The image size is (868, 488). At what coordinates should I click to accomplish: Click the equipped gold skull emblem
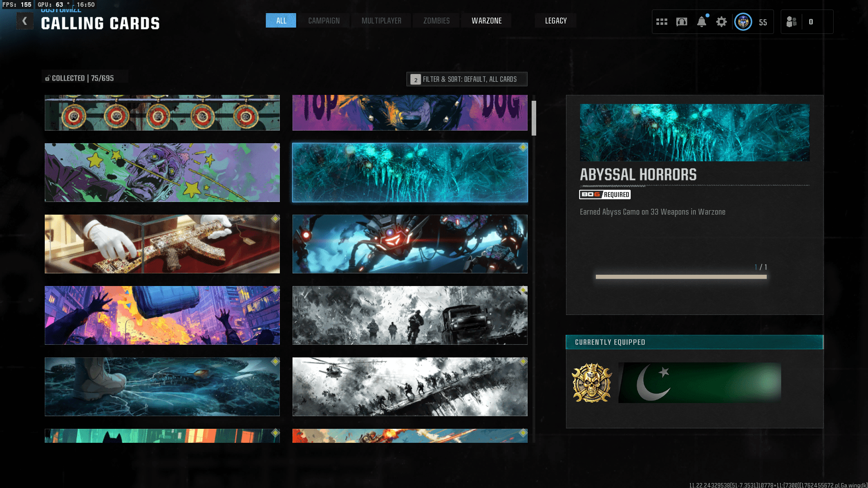pos(592,383)
